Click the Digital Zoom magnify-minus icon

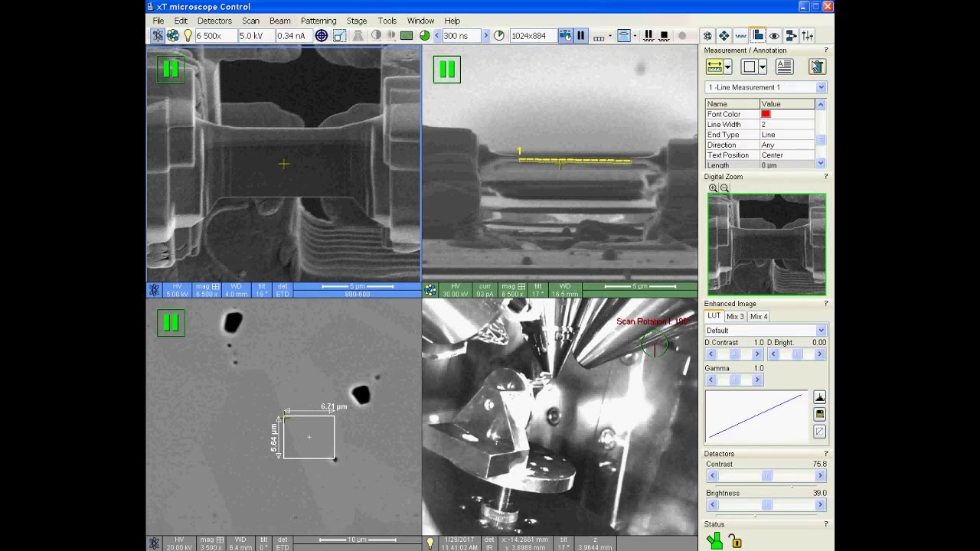coord(724,187)
